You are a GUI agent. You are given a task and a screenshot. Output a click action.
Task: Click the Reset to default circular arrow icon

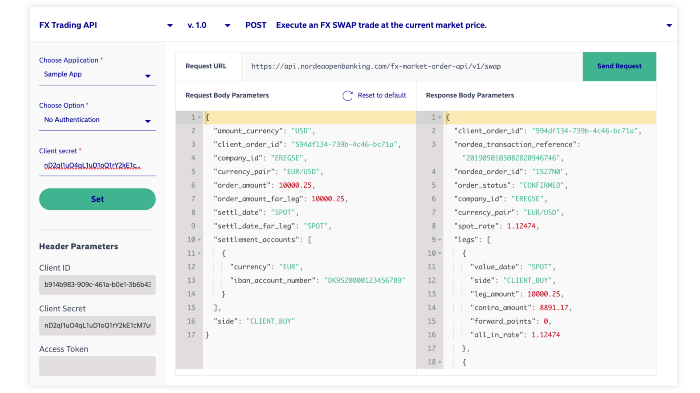tap(347, 96)
